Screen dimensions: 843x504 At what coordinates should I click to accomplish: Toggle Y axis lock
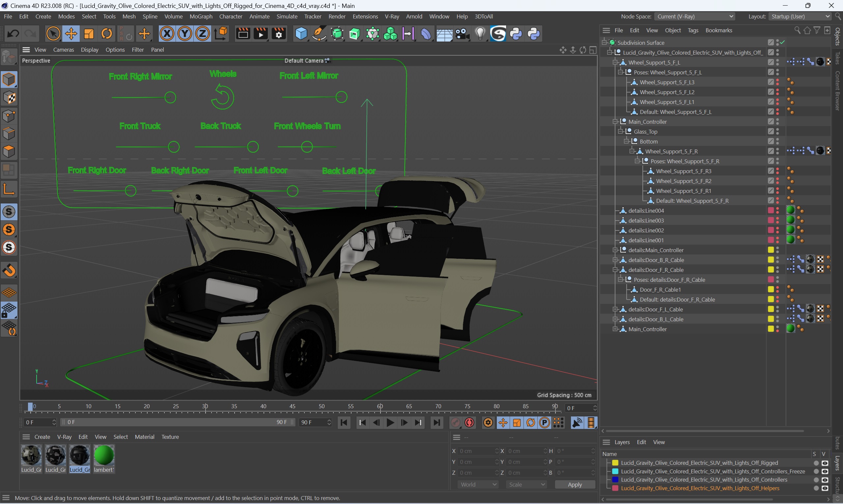point(184,34)
